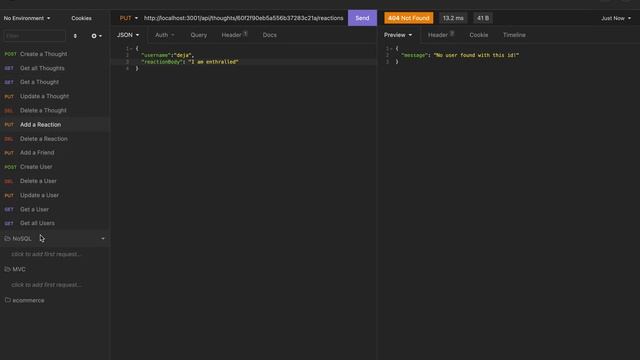Switch to the Query tab

pos(198,35)
